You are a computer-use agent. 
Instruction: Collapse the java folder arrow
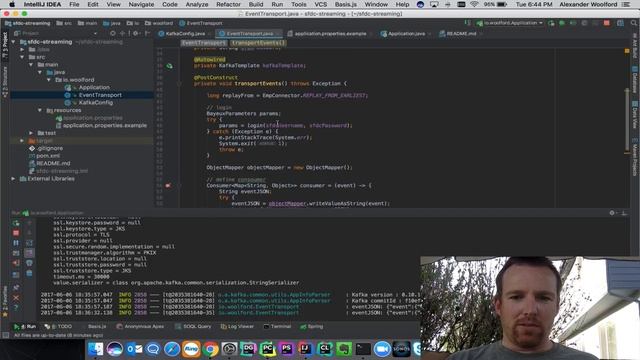pyautogui.click(x=40, y=72)
